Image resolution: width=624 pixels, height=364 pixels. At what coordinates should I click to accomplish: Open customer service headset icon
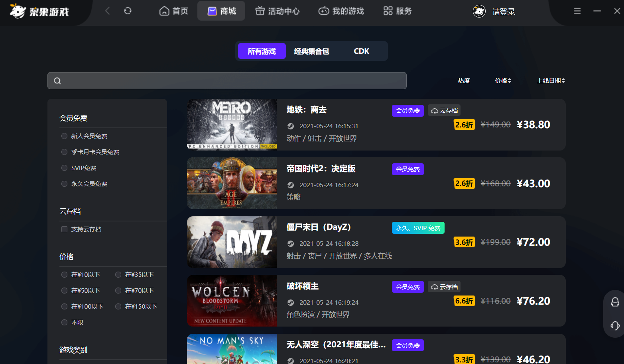615,326
